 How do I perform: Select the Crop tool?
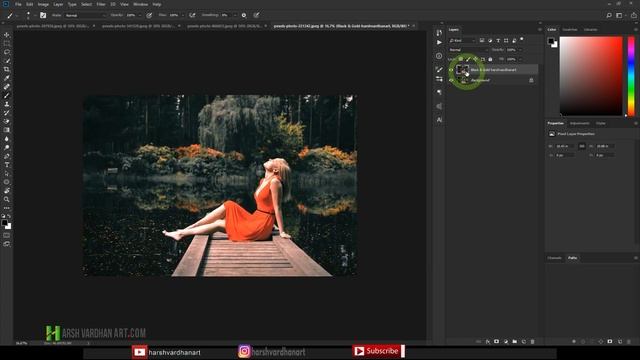click(7, 69)
